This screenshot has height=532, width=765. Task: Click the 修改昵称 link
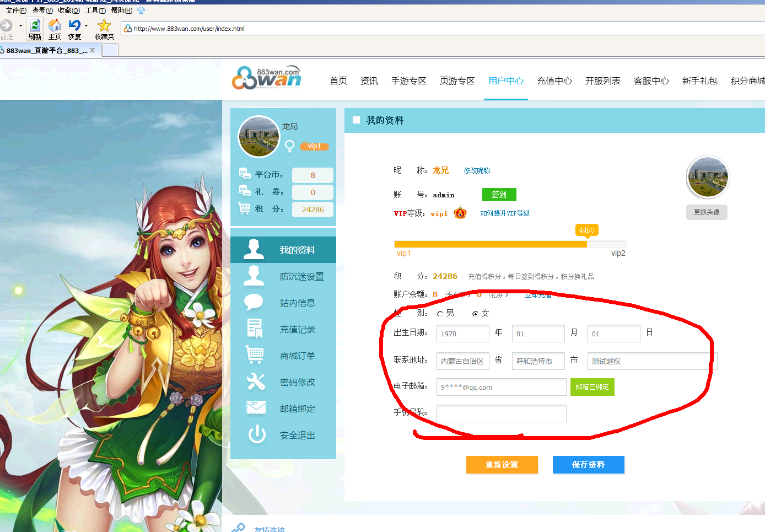477,171
